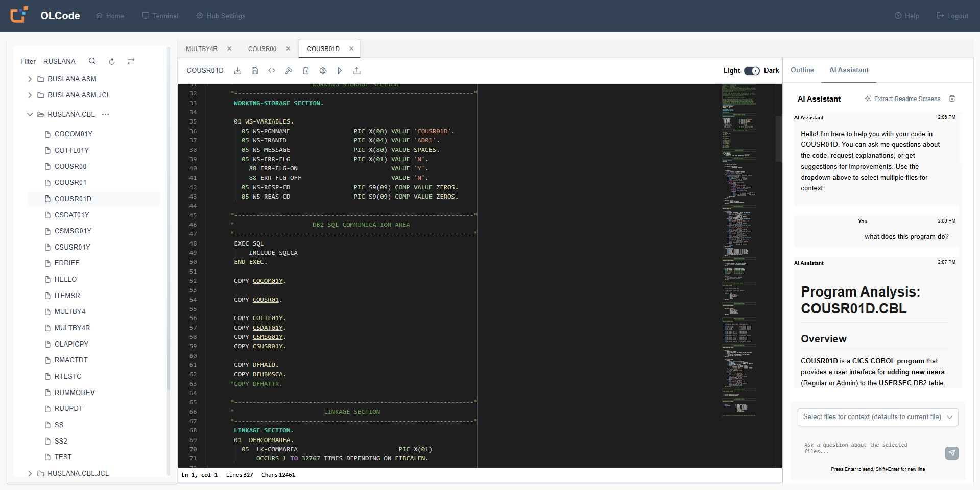Collapse the RUSLANA.CBL folder
This screenshot has width=980, height=490.
(30, 114)
